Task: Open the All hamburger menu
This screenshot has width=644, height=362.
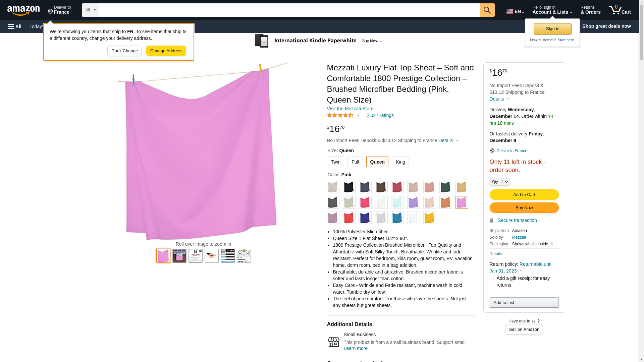Action: coord(15,26)
